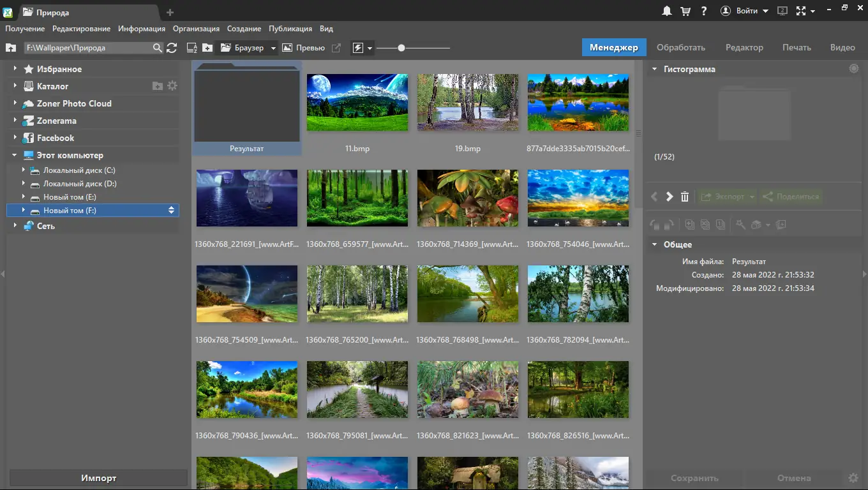868x490 pixels.
Task: Toggle Превью preview mode
Action: (x=304, y=48)
